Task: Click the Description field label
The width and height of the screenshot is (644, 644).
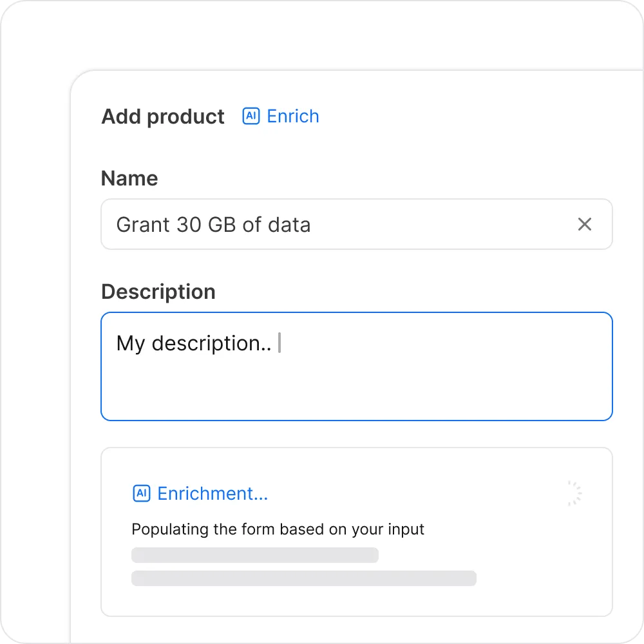Action: coord(158,292)
